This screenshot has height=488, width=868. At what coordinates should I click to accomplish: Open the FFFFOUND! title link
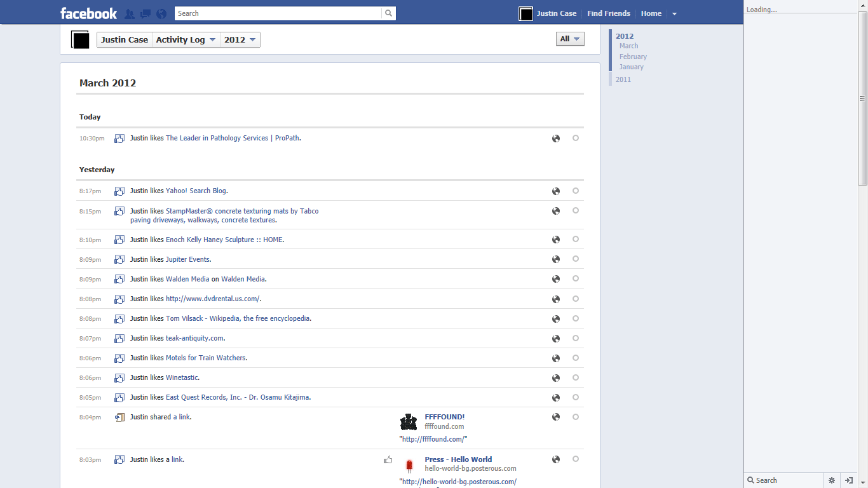tap(445, 417)
